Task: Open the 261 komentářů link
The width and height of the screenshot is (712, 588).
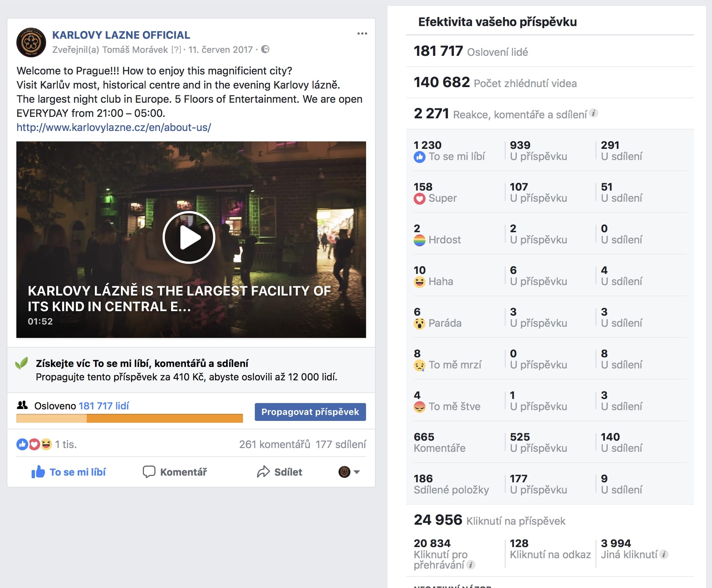Action: click(x=275, y=444)
